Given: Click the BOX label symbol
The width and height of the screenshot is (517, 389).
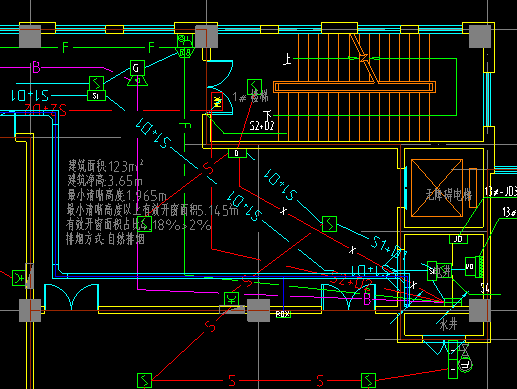Looking at the screenshot, I should [283, 314].
